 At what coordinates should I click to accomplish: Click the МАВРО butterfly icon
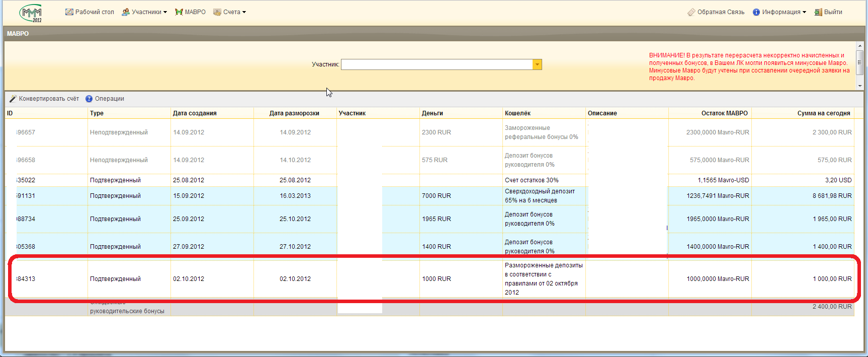point(179,12)
